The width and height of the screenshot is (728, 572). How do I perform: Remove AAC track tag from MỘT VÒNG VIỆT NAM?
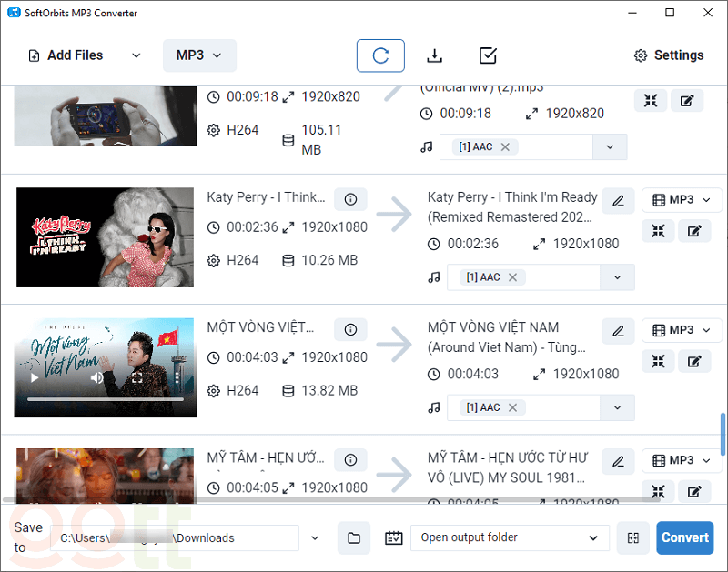tap(512, 407)
